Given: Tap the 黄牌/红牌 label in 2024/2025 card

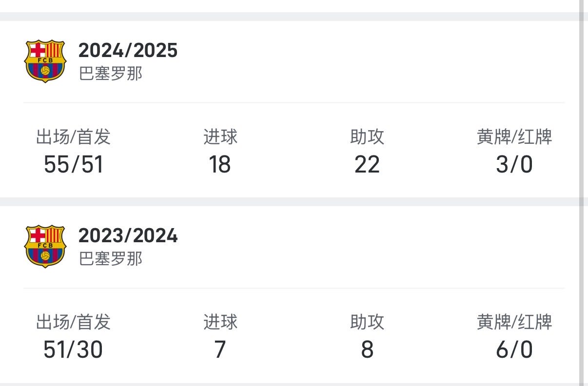Looking at the screenshot, I should [x=514, y=137].
